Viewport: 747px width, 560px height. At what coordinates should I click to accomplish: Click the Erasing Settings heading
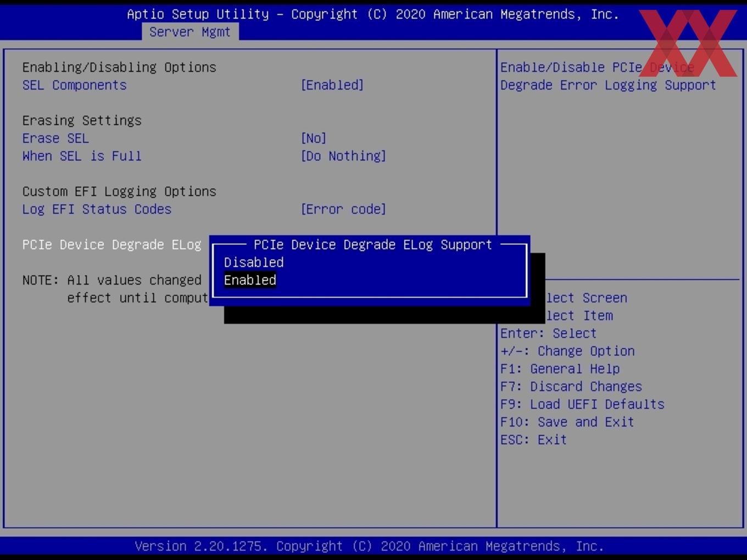(x=82, y=121)
